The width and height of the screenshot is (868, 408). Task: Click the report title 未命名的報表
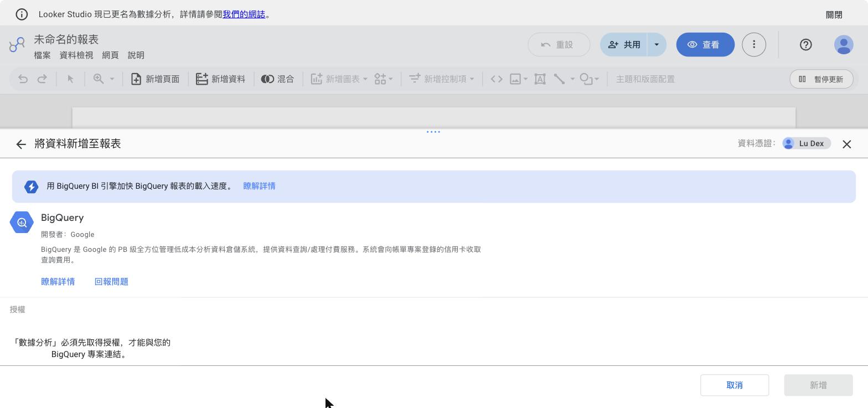(x=66, y=39)
